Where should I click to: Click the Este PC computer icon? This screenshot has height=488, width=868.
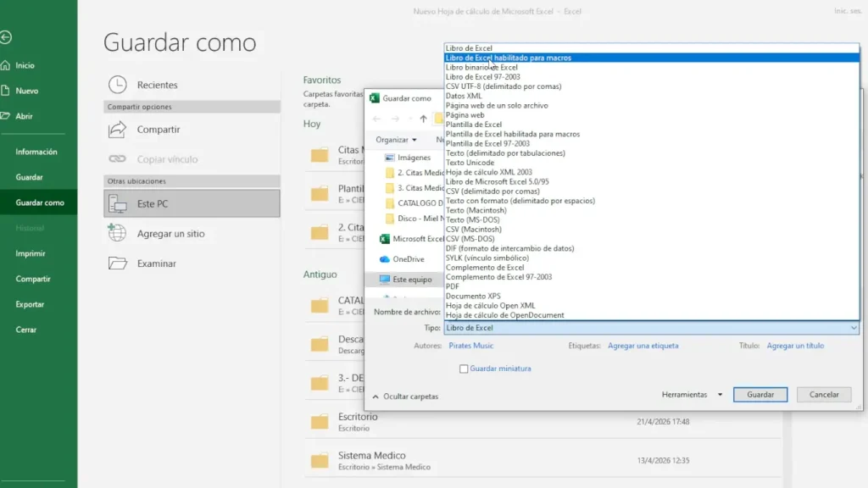coord(117,203)
